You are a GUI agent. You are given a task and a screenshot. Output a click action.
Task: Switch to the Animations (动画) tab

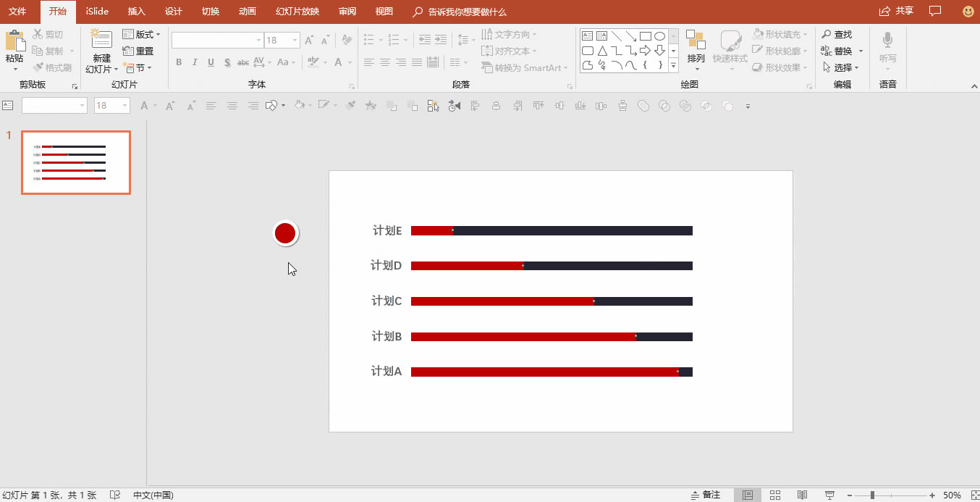point(247,12)
